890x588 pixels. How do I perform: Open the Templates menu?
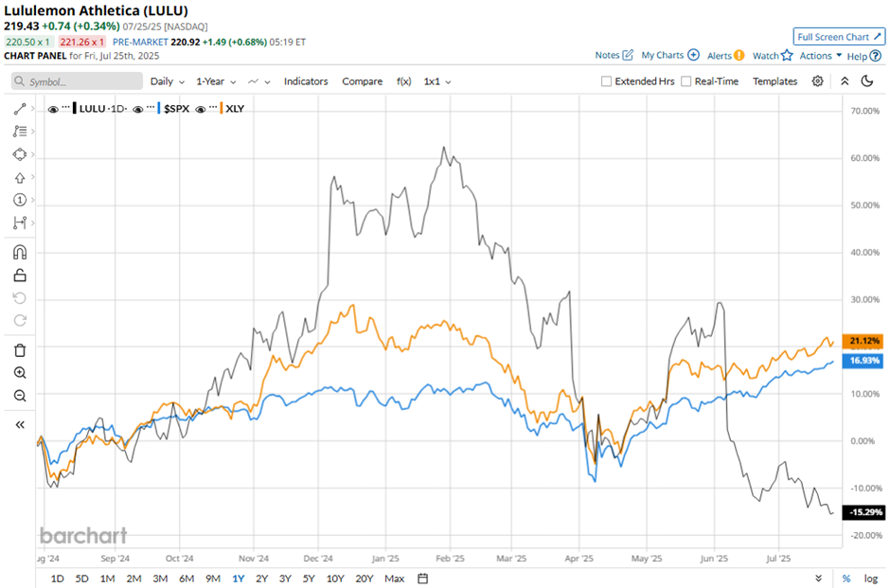point(774,81)
